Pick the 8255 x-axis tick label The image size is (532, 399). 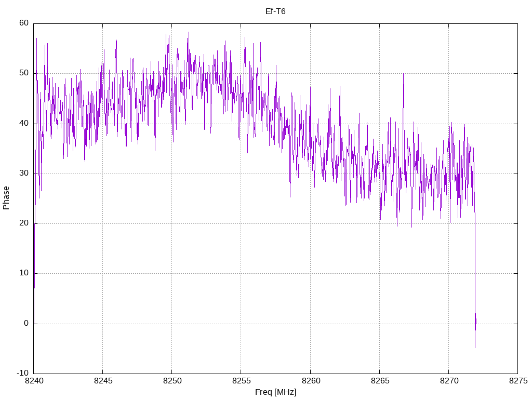click(x=241, y=382)
